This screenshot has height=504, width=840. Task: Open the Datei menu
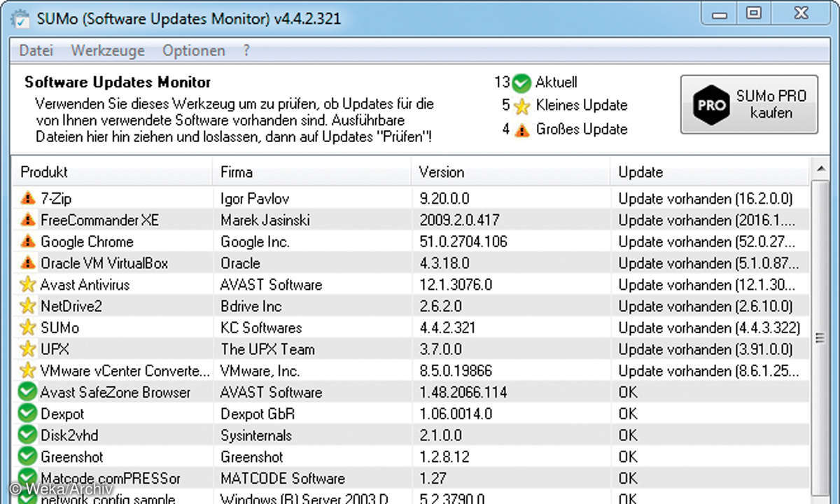pos(36,50)
